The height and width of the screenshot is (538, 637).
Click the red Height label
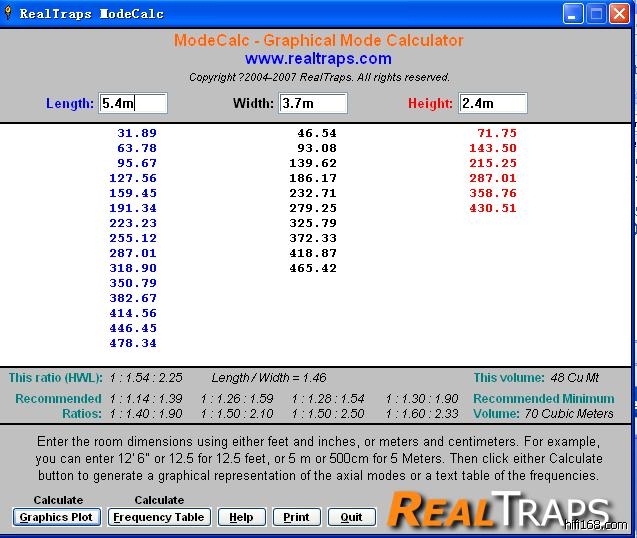pos(430,104)
